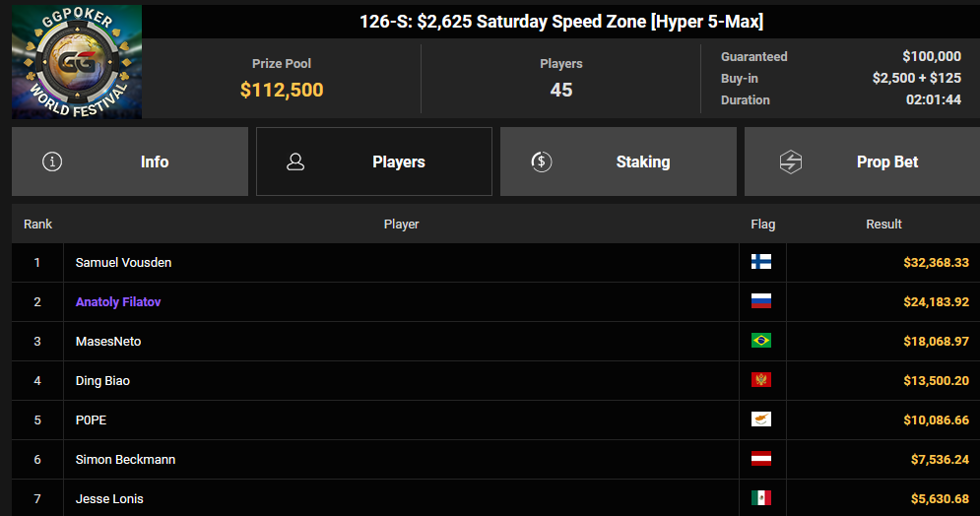Click the Brazil flag icon

[x=761, y=341]
